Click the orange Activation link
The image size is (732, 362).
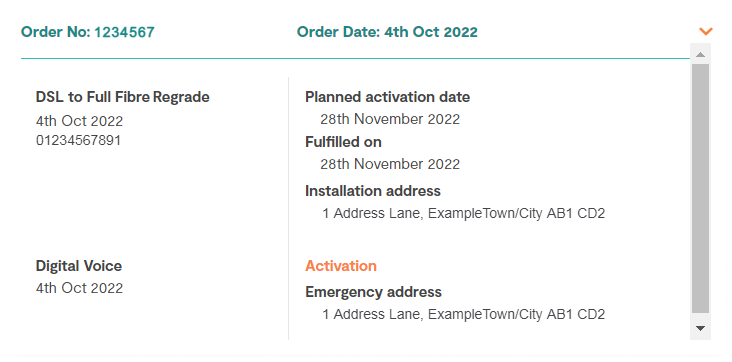click(x=341, y=266)
